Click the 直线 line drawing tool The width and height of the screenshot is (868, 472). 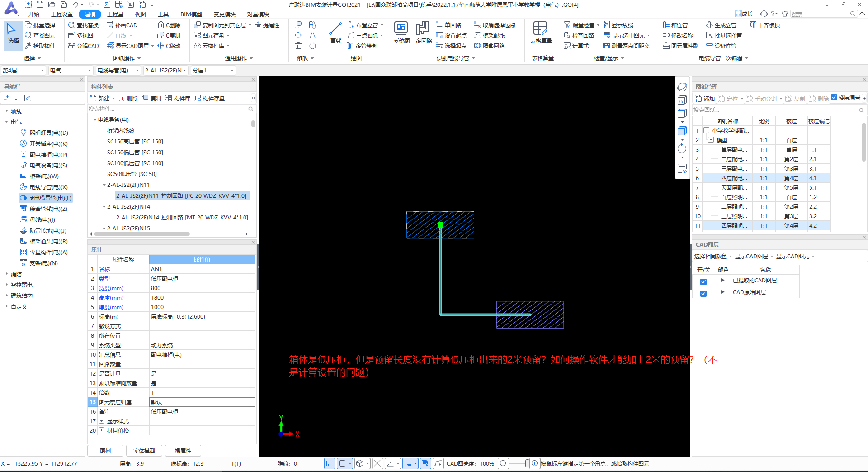[x=335, y=33]
